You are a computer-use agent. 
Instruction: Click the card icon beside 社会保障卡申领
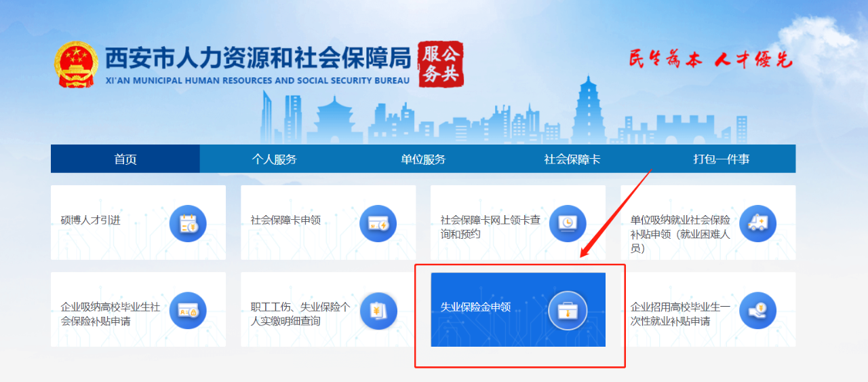(378, 223)
